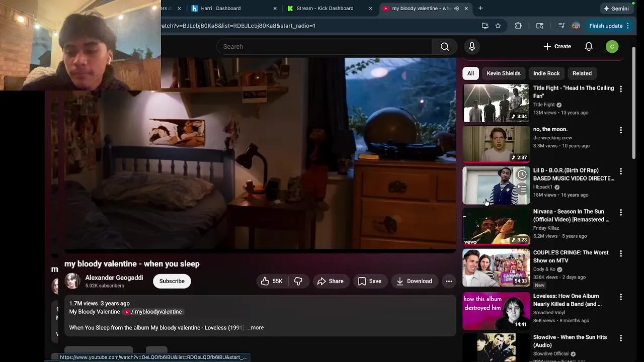Open the no, the moon. video thumbnail
Image resolution: width=644 pixels, height=362 pixels.
click(x=496, y=144)
